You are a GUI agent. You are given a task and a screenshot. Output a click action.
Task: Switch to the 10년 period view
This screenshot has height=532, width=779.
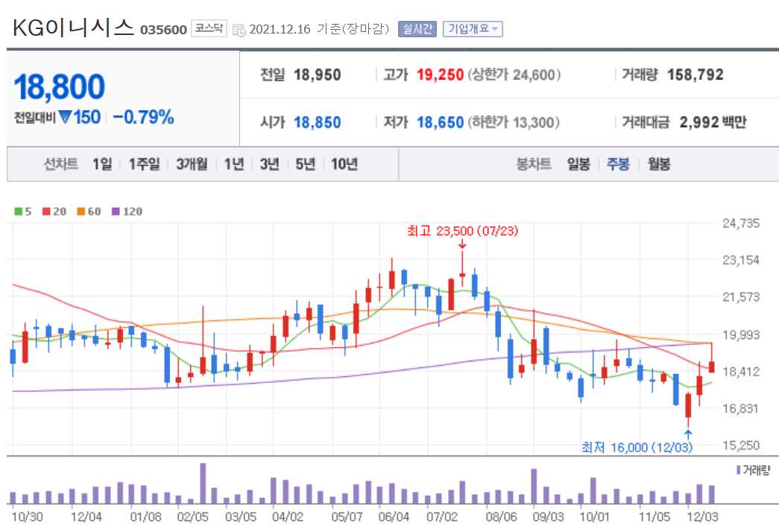coord(346,164)
